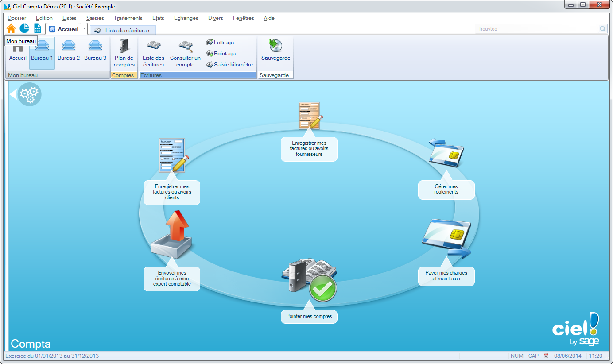613x364 pixels.
Task: Click Accueil ribbon item under Mon bureau
Action: tap(18, 53)
